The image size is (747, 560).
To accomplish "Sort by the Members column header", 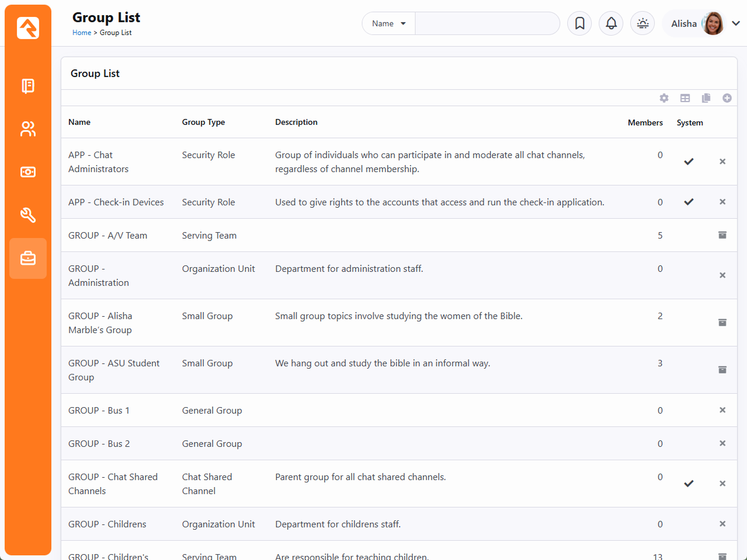I will coord(645,123).
